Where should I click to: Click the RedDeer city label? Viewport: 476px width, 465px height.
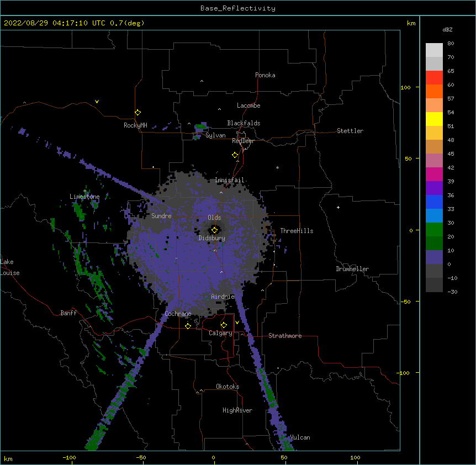243,141
